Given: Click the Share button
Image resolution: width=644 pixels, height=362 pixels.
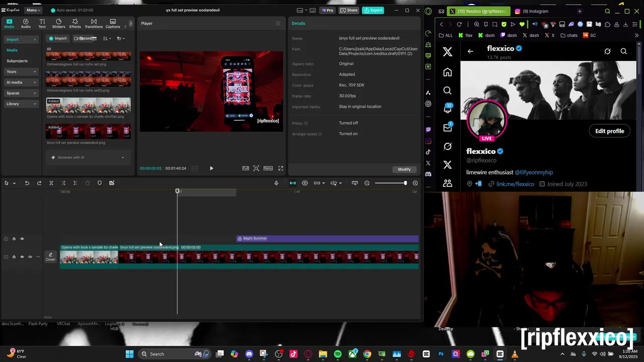Looking at the screenshot, I should click(x=349, y=10).
